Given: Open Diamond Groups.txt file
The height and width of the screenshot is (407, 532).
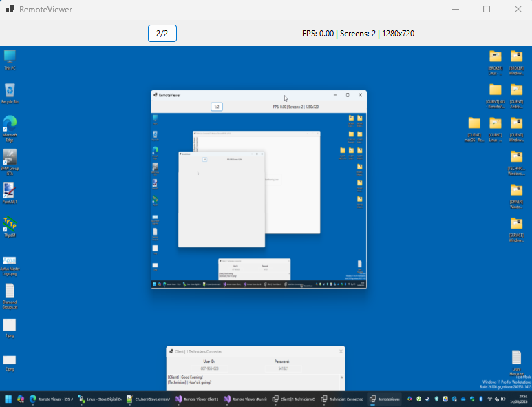Looking at the screenshot, I should click(x=10, y=296).
